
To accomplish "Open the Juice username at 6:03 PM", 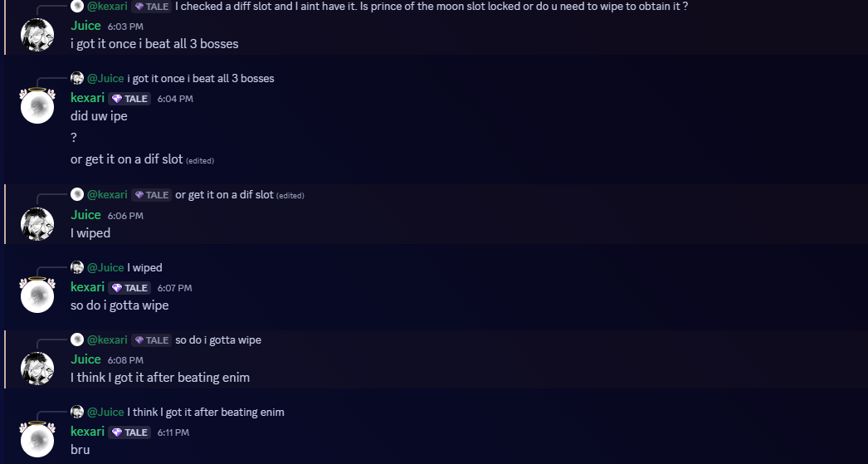I will point(85,26).
